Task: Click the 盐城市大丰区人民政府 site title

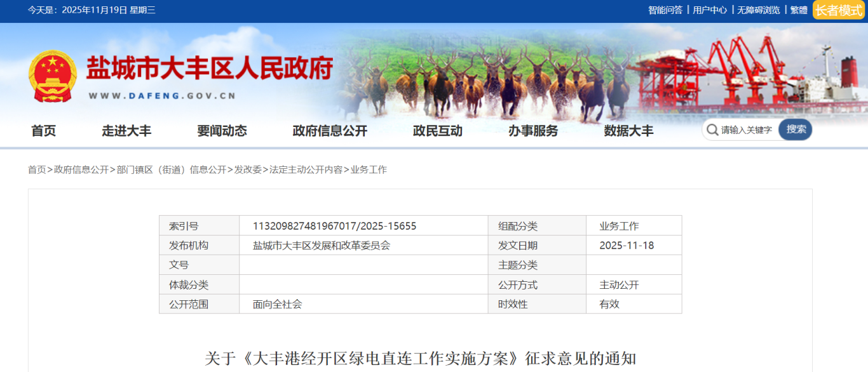Action: click(210, 69)
